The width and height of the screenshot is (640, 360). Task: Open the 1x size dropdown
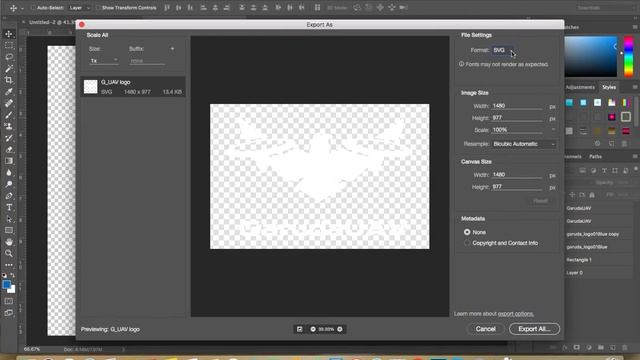(x=104, y=61)
